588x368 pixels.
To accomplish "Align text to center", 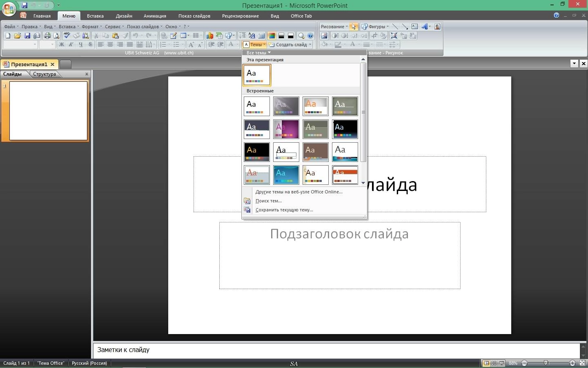I will coord(110,44).
